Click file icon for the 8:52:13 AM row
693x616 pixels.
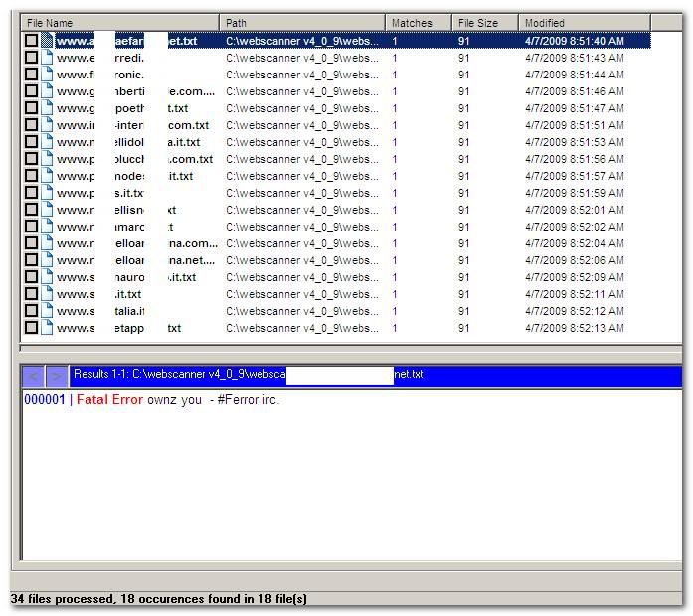tap(47, 328)
